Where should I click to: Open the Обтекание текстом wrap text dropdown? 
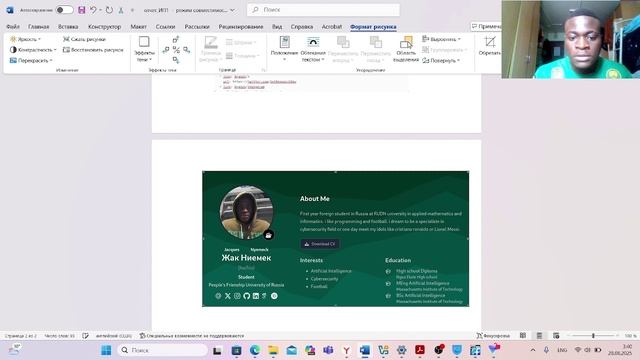[x=313, y=49]
